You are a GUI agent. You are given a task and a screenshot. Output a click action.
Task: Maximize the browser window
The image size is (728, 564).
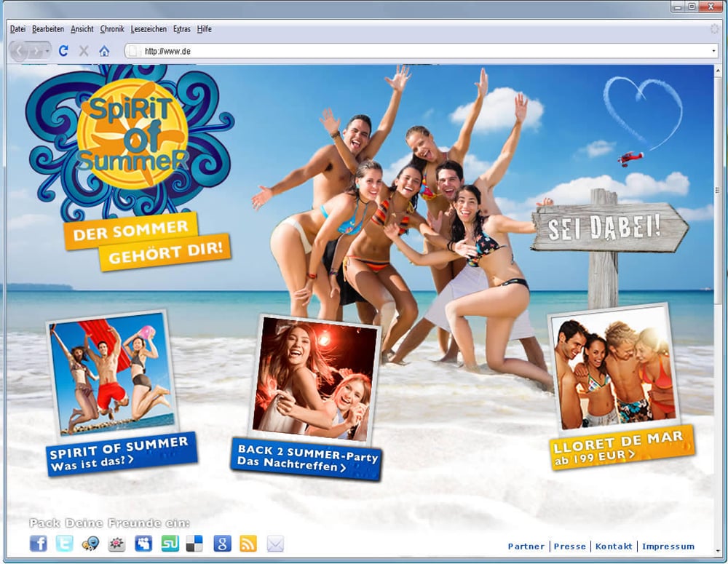pos(692,7)
